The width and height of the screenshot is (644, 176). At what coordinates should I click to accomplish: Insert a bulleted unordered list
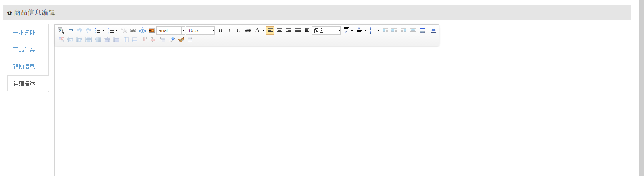pyautogui.click(x=98, y=30)
